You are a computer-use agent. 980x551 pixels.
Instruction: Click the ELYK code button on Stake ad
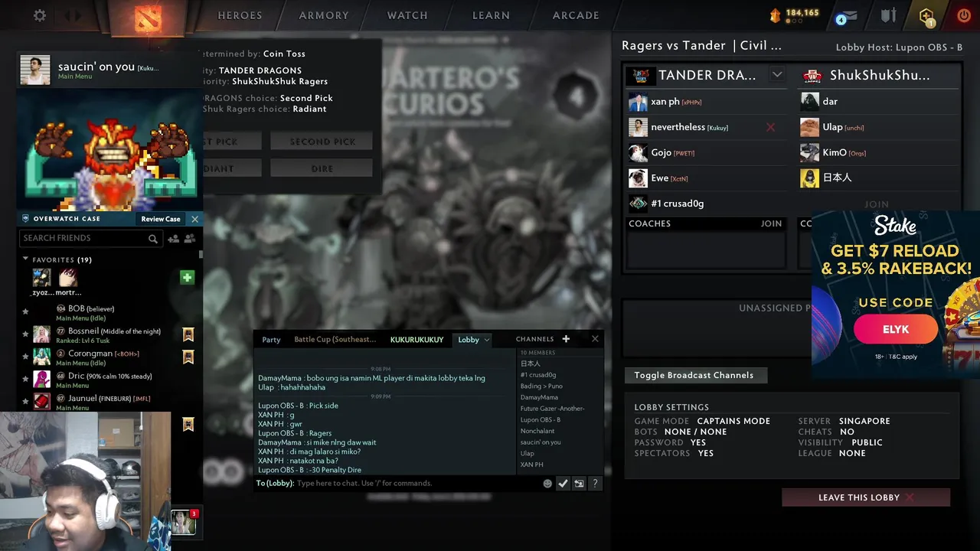(896, 330)
